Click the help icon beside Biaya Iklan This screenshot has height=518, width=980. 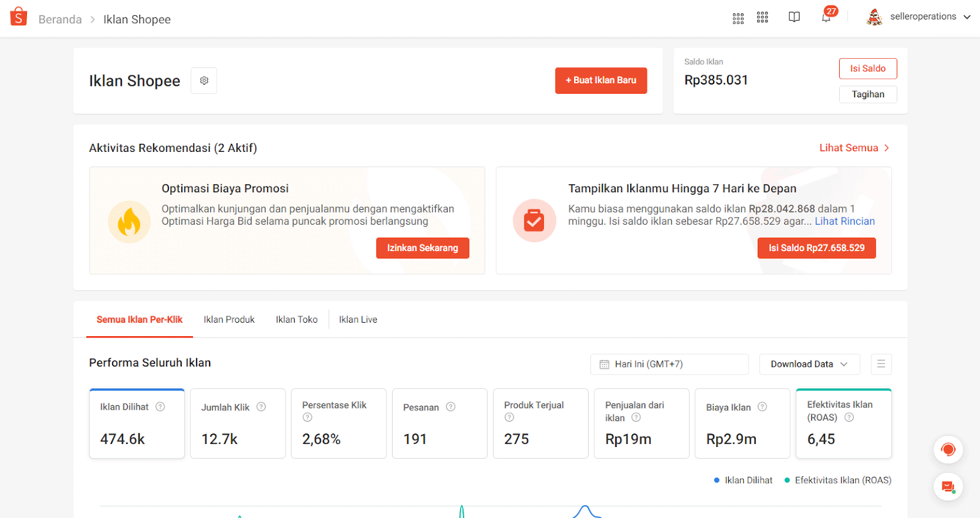pos(763,407)
